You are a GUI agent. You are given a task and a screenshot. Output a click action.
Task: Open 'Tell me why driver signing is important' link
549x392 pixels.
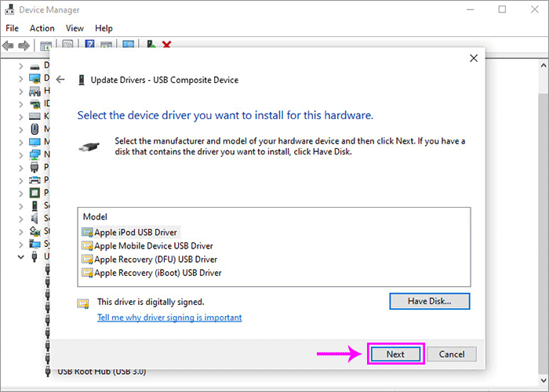click(x=169, y=318)
